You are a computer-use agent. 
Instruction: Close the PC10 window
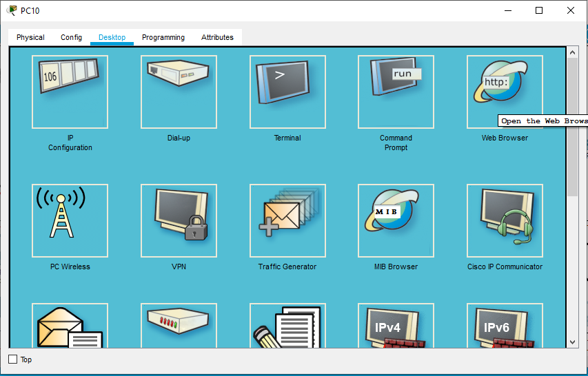point(570,10)
